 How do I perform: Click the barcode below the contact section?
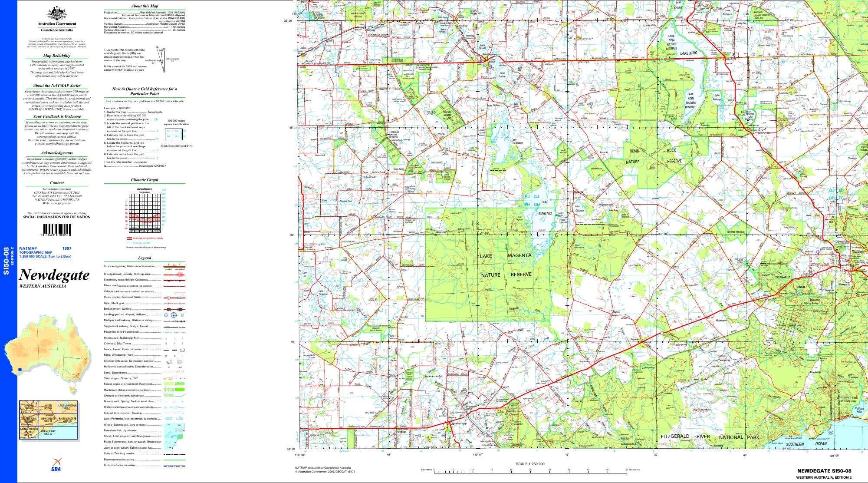[x=56, y=231]
